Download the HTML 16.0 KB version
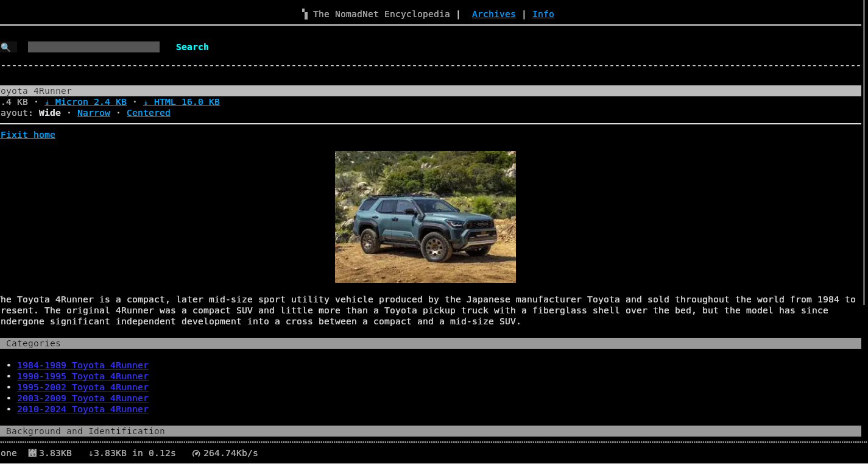Screen dimensions: 868x464 click(182, 102)
